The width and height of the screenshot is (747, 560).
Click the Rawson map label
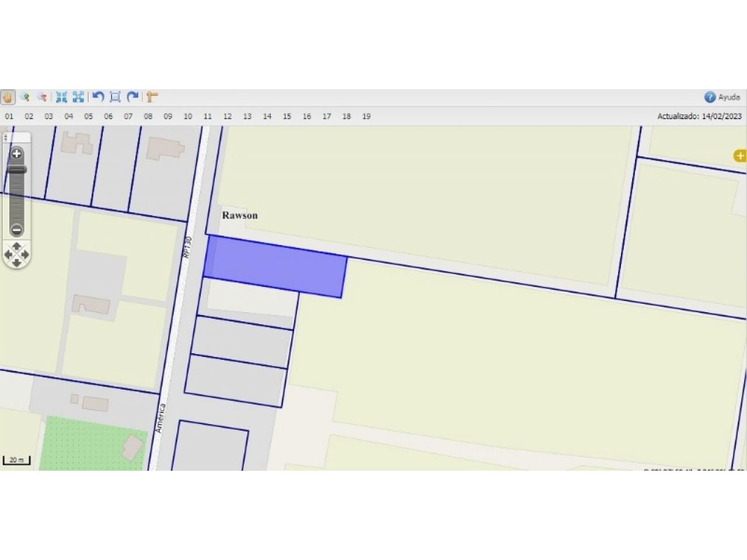240,215
